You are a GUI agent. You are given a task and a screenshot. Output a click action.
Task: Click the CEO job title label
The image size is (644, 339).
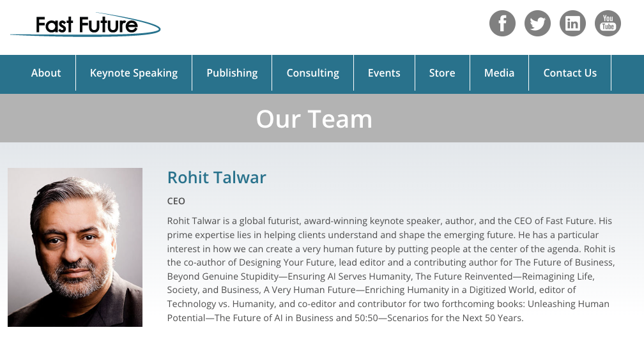click(176, 201)
